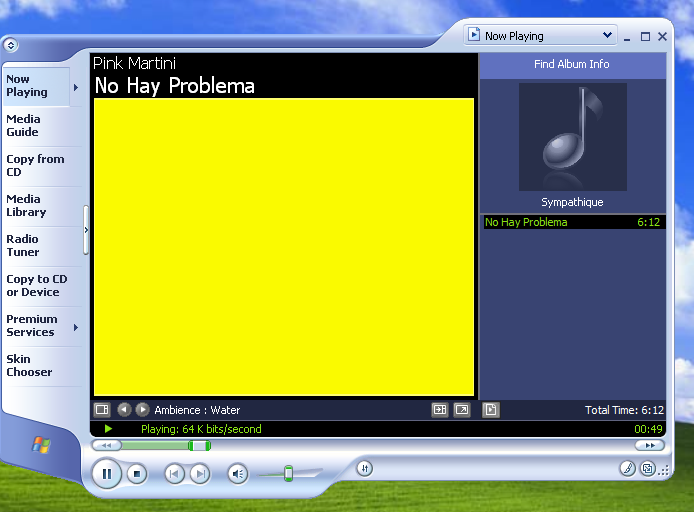The width and height of the screenshot is (694, 512).
Task: Expand the Premium Services arrow
Action: coord(76,327)
